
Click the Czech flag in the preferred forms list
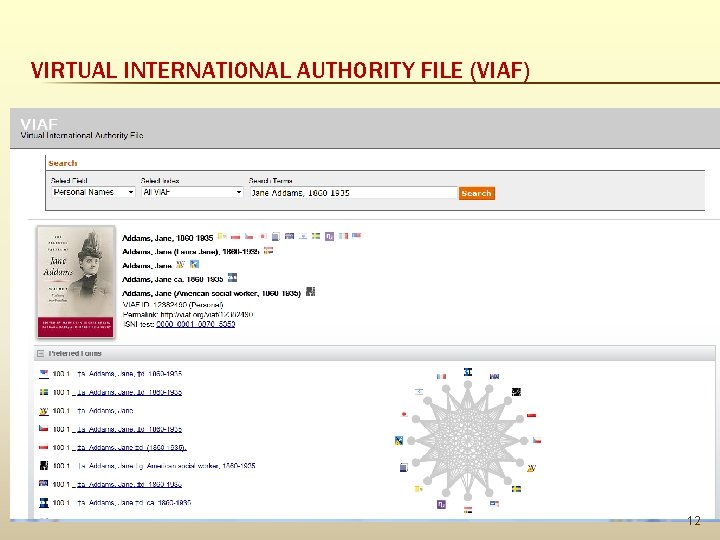tap(44, 428)
